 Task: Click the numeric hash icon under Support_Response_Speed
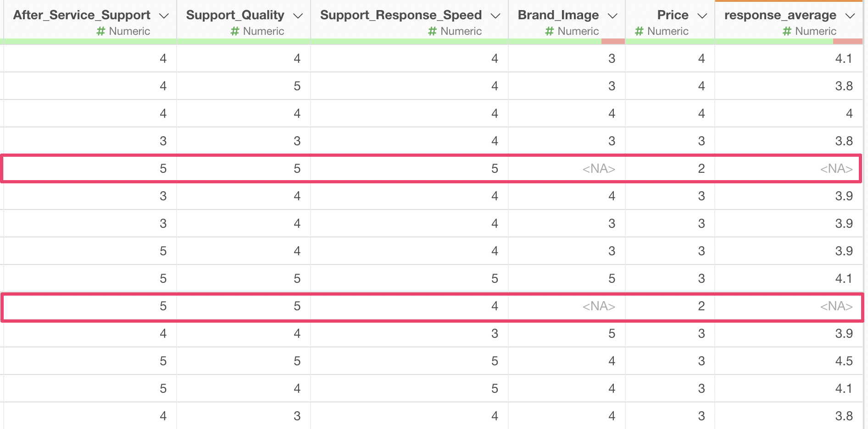(432, 31)
